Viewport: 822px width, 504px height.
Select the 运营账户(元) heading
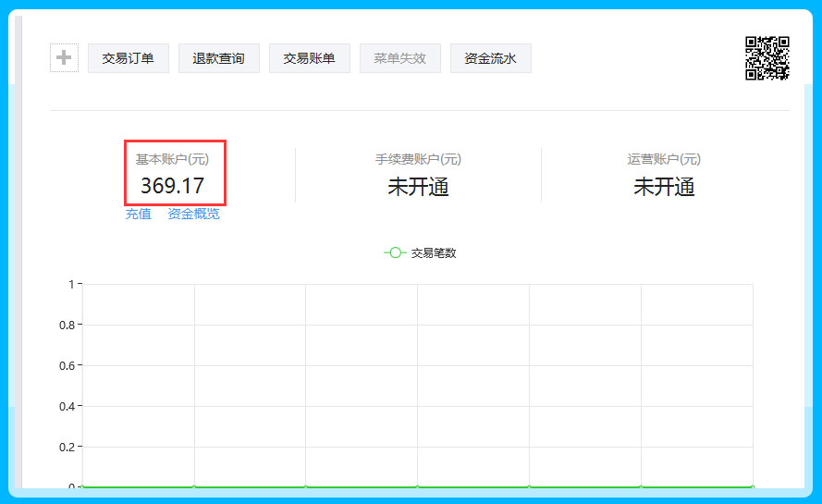[664, 159]
